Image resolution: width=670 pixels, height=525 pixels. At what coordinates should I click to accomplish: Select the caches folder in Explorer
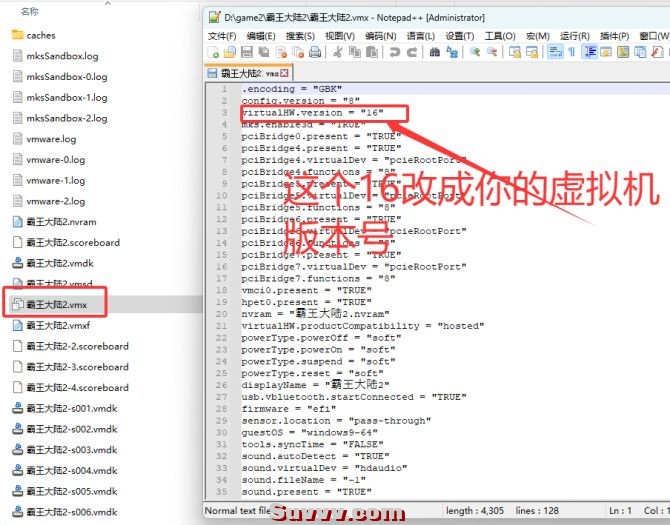34,35
